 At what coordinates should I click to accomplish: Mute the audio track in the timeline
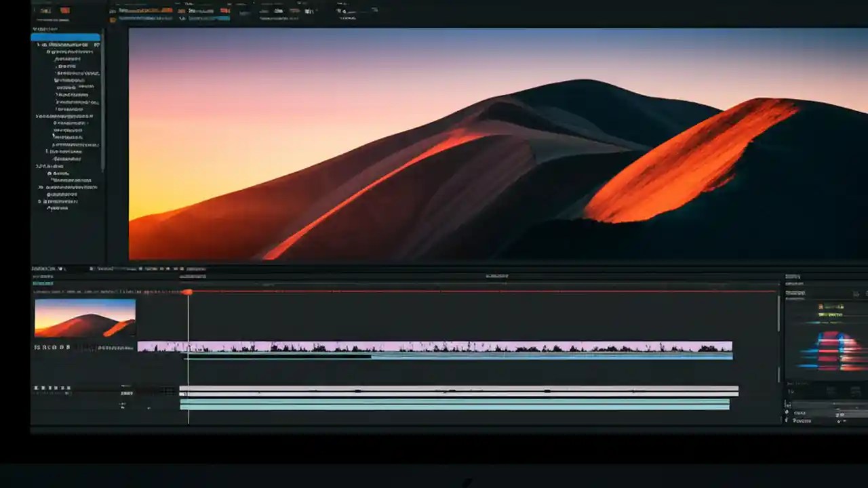(41, 388)
